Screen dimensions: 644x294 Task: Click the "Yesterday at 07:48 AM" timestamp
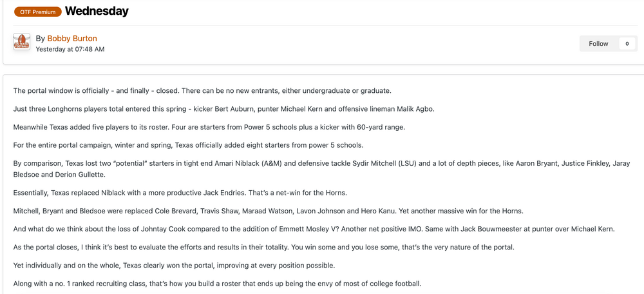[x=70, y=49]
